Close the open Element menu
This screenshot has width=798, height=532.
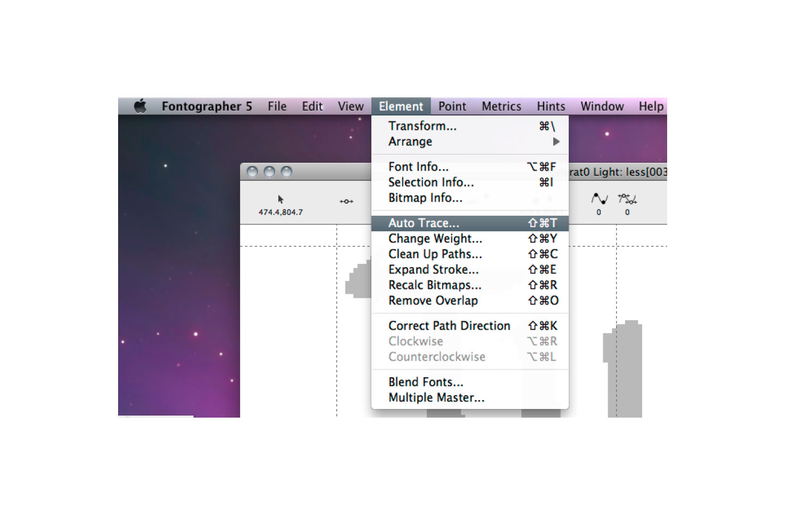(x=401, y=106)
